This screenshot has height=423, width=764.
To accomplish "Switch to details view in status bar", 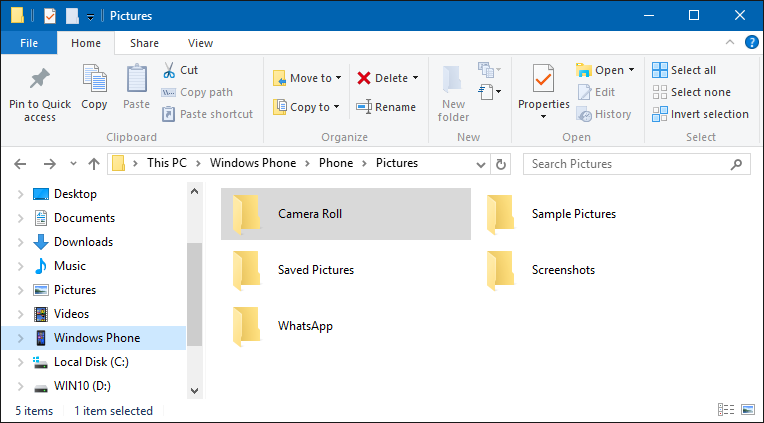I will point(726,409).
